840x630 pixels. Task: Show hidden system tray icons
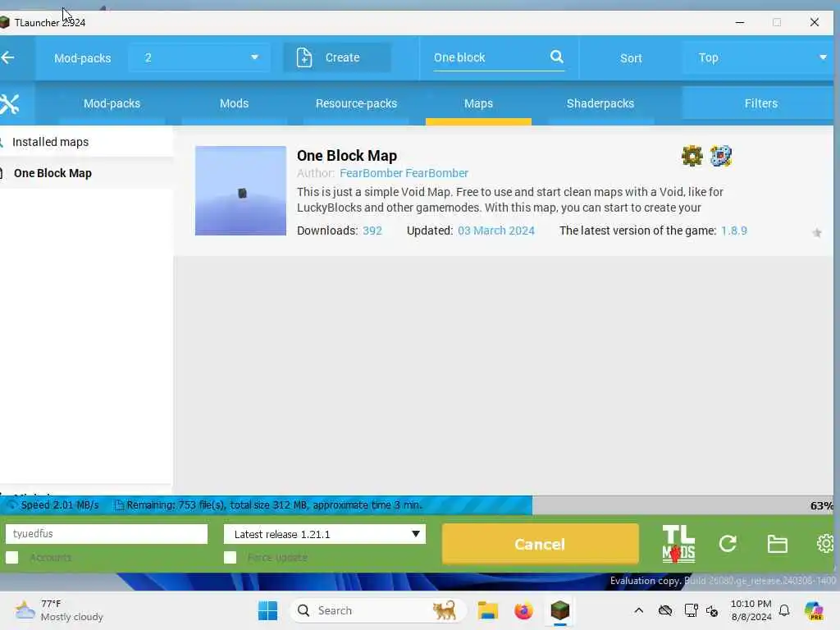click(638, 610)
